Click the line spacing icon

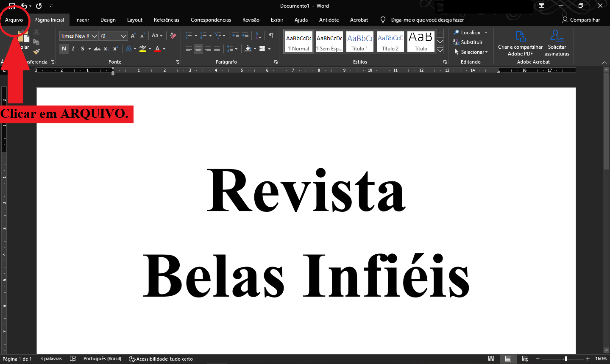click(x=230, y=49)
